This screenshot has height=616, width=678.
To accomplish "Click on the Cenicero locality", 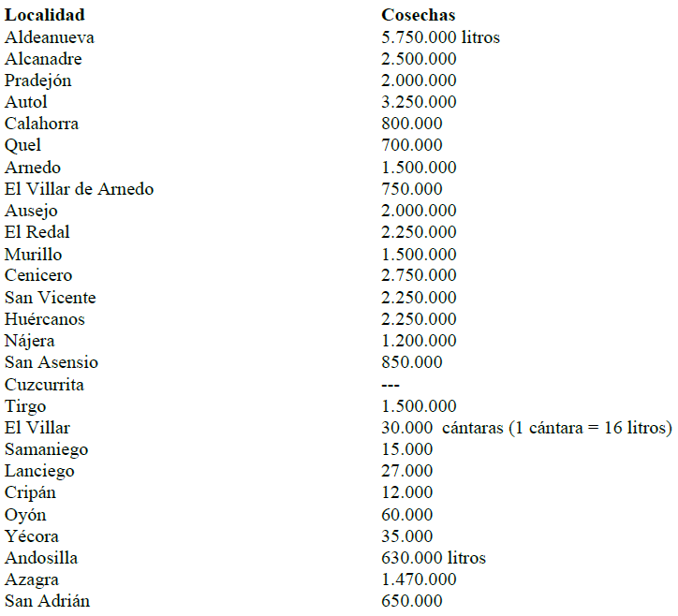I will point(37,275).
